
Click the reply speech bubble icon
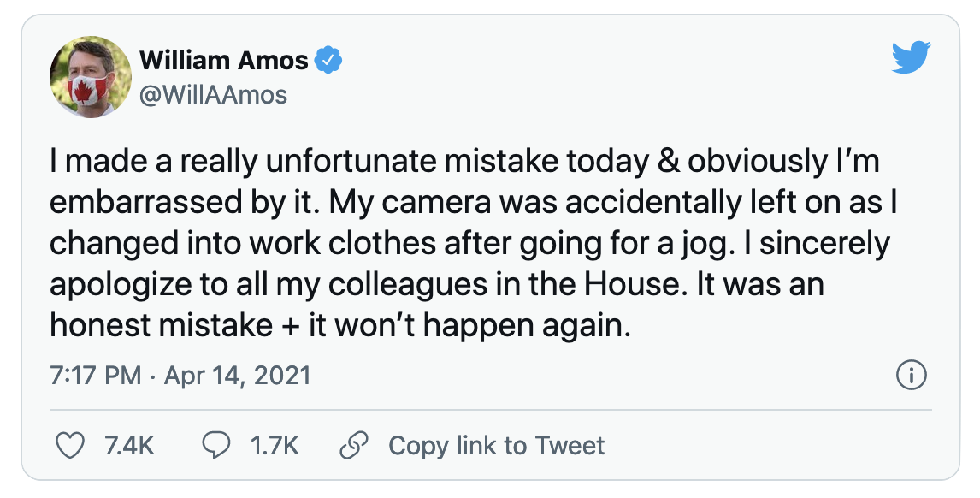coord(216,445)
